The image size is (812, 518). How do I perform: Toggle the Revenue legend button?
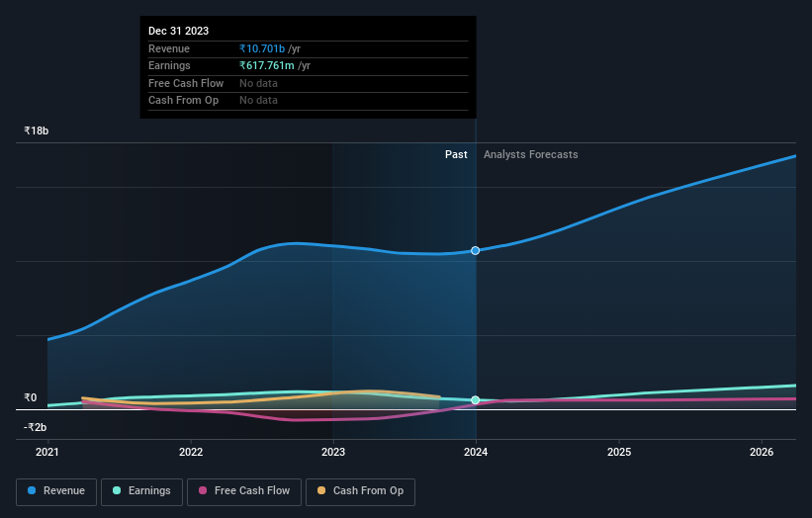(56, 491)
